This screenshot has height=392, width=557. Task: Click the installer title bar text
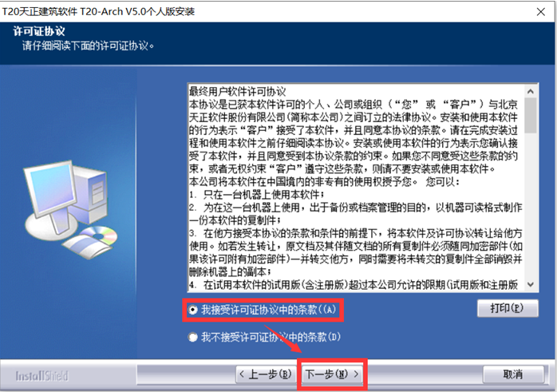tap(98, 12)
